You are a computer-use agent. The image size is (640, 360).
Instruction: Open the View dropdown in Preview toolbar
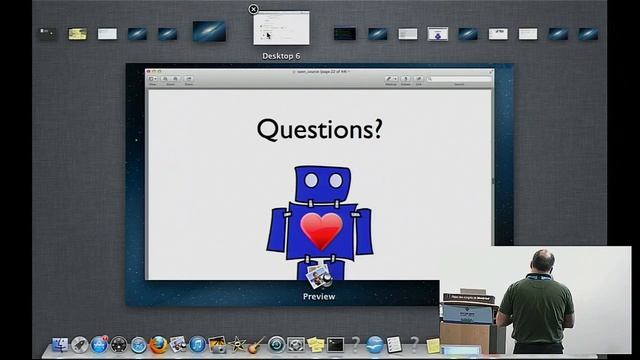point(153,78)
